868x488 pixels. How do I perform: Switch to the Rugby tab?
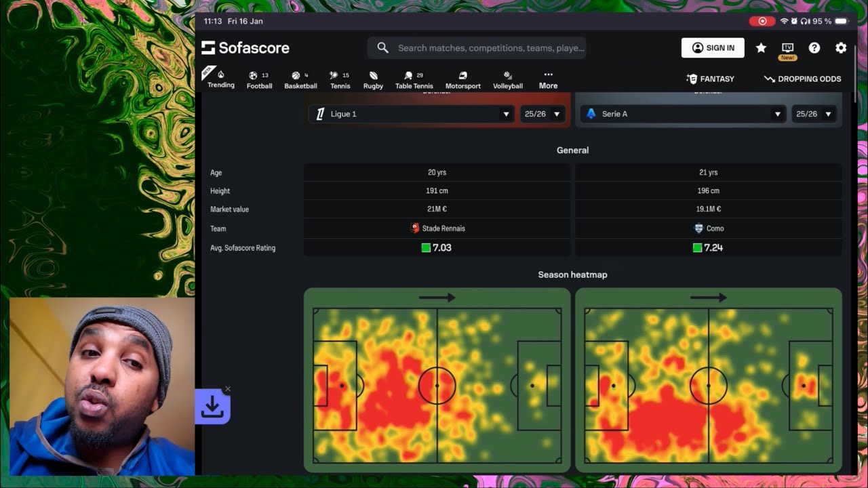(373, 80)
